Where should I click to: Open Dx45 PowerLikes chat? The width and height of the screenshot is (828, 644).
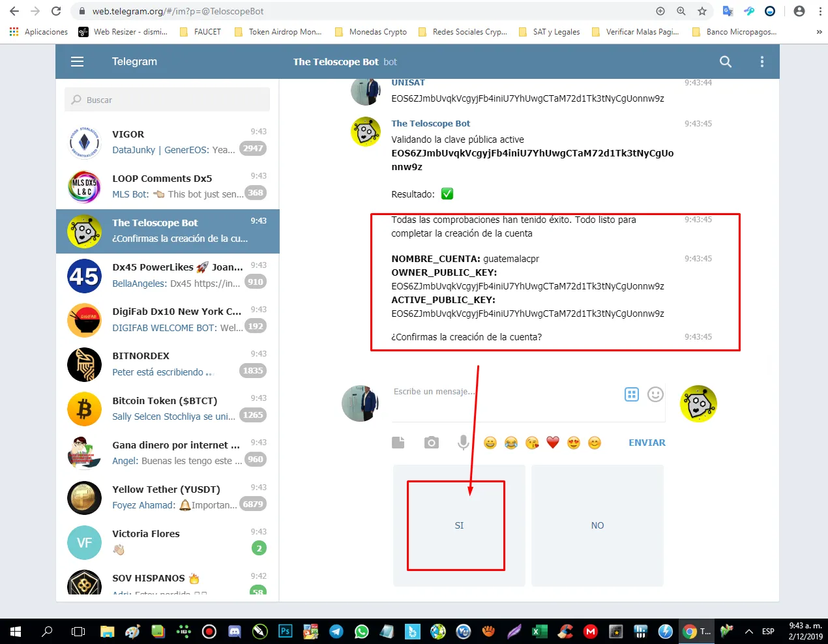click(x=168, y=275)
